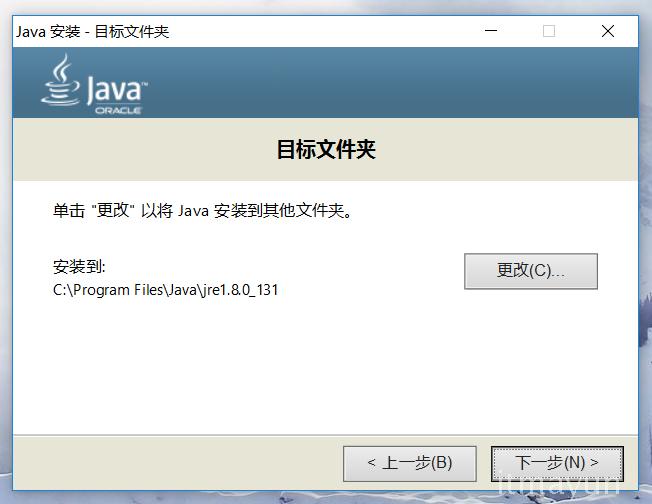Screen dimensions: 652x504
Task: Click the Java wordmark in the banner
Action: (115, 91)
